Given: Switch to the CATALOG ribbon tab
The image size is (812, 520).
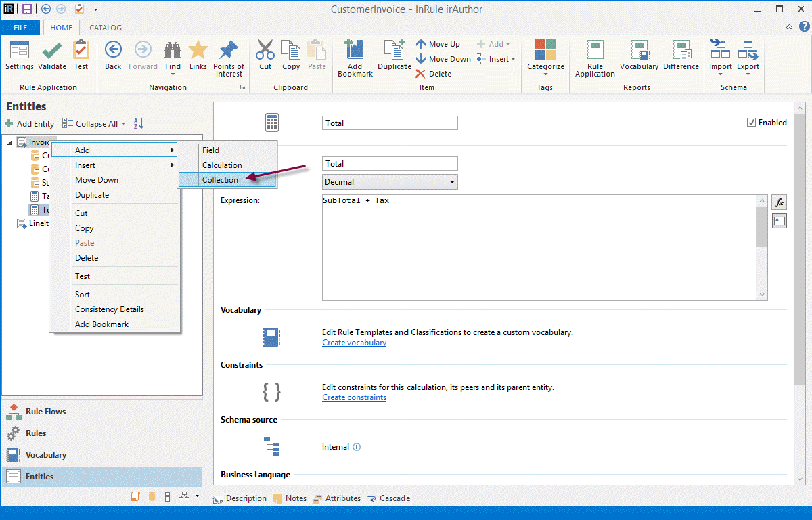Looking at the screenshot, I should click(106, 28).
